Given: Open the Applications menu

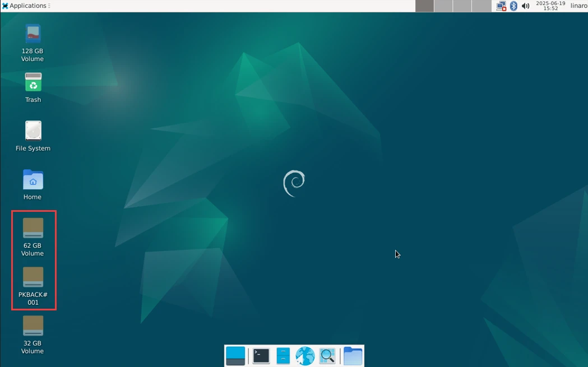Looking at the screenshot, I should click(x=25, y=6).
